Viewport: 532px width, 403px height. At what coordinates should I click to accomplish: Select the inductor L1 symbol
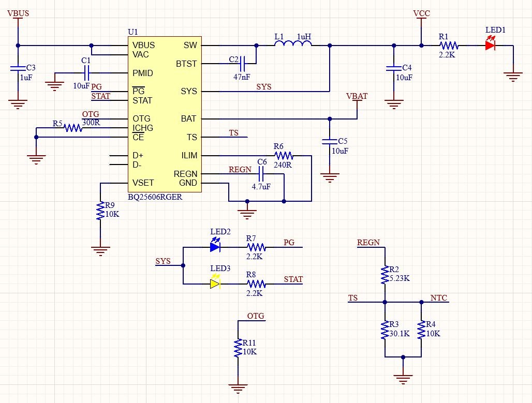[294, 46]
